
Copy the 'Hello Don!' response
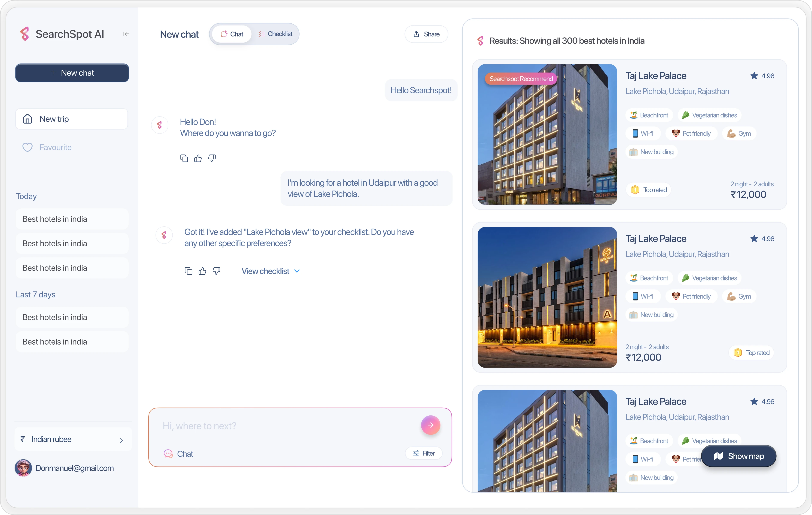tap(184, 158)
